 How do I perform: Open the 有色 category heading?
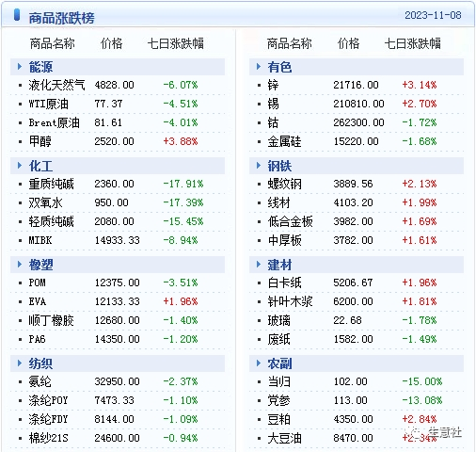tap(279, 67)
